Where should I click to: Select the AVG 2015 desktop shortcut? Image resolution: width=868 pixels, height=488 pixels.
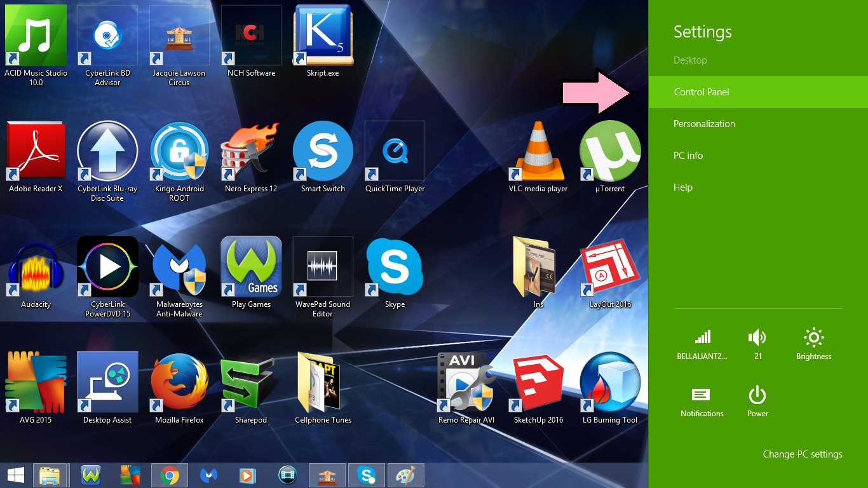tap(36, 388)
